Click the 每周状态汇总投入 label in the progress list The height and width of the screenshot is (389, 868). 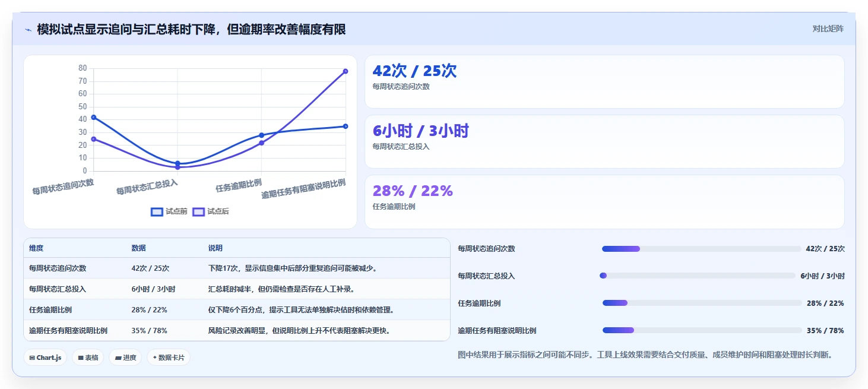486,276
